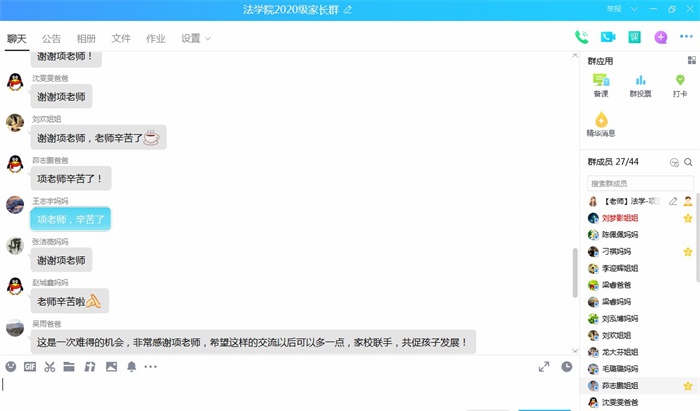Click 群成员 27/44 header

point(613,162)
